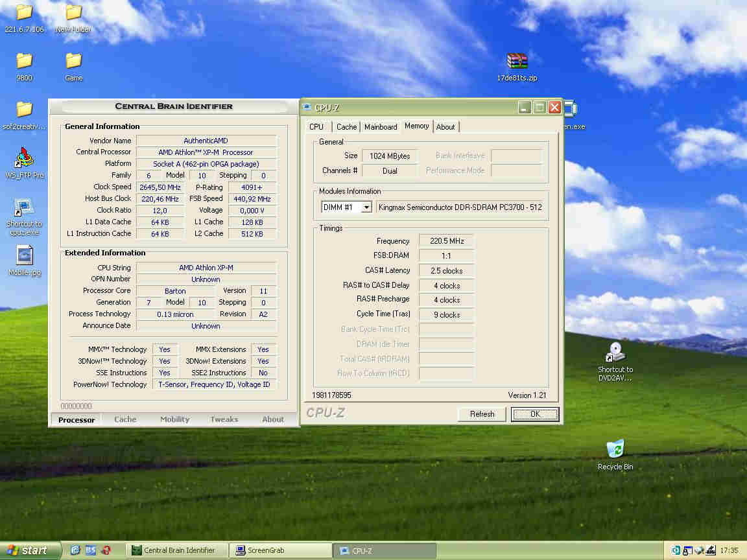Open the Cache tab in CPU-Z

tap(346, 127)
